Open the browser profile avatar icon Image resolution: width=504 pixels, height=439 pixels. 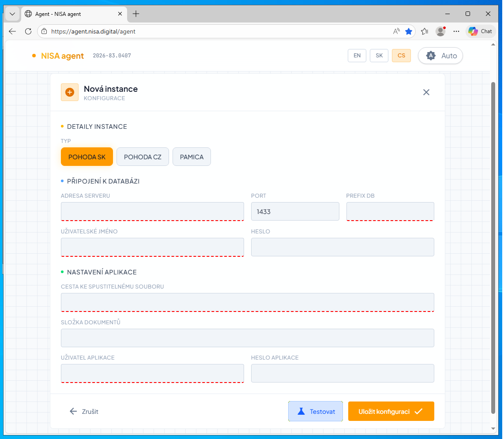click(440, 31)
